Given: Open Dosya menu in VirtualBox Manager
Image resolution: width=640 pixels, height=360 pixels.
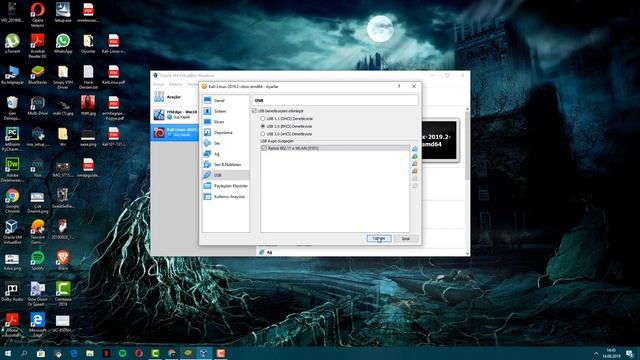Looking at the screenshot, I should [158, 84].
